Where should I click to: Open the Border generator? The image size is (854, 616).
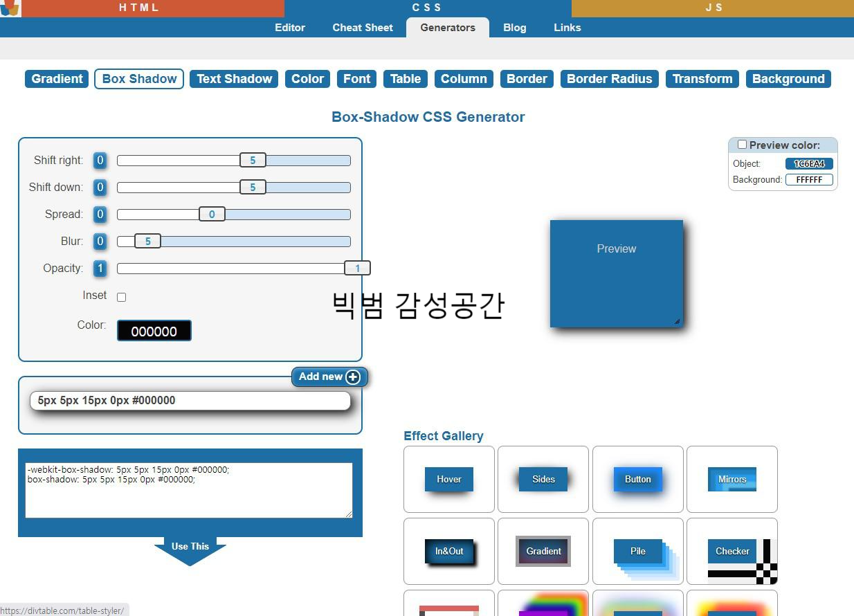[x=527, y=79]
